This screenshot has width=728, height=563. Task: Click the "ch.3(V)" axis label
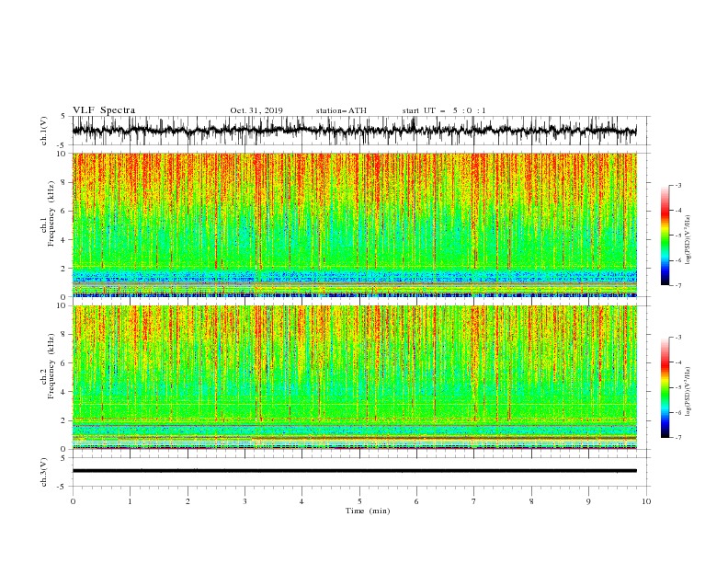click(44, 472)
